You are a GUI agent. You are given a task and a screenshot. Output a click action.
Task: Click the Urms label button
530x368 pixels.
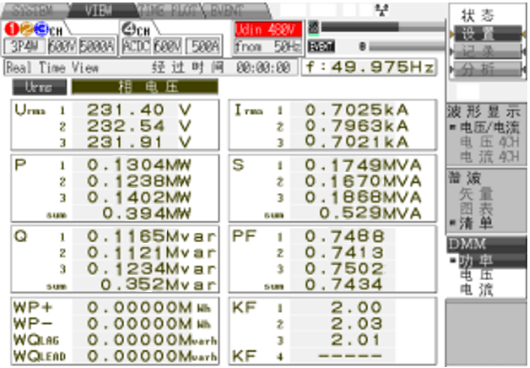(39, 87)
